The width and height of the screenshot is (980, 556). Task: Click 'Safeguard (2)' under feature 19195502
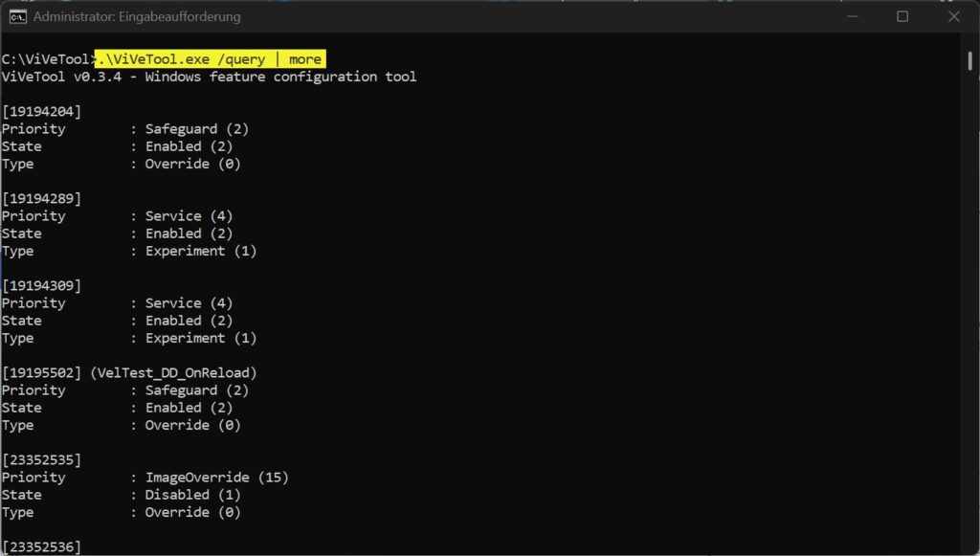coord(197,390)
